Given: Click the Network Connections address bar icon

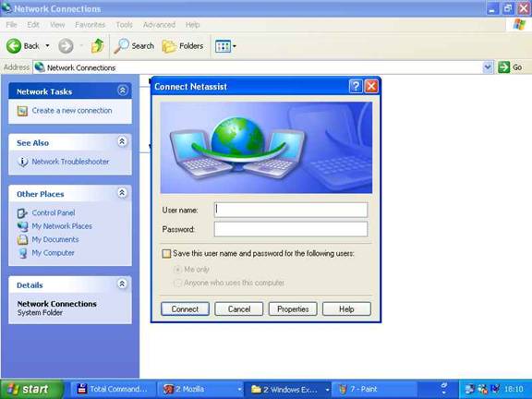Looking at the screenshot, I should point(40,67).
